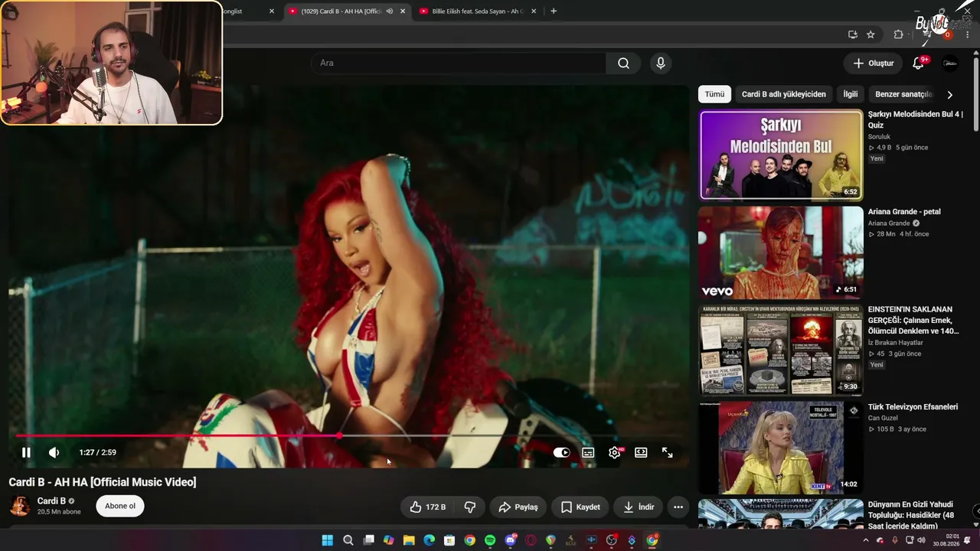Open the video title Cardi B - AH HA
980x551 pixels.
click(x=103, y=482)
